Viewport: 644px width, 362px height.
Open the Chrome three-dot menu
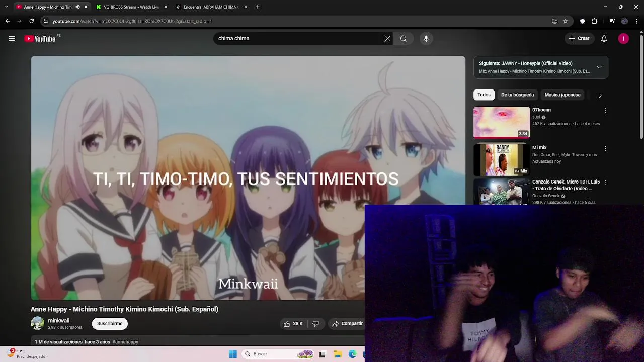(637, 21)
